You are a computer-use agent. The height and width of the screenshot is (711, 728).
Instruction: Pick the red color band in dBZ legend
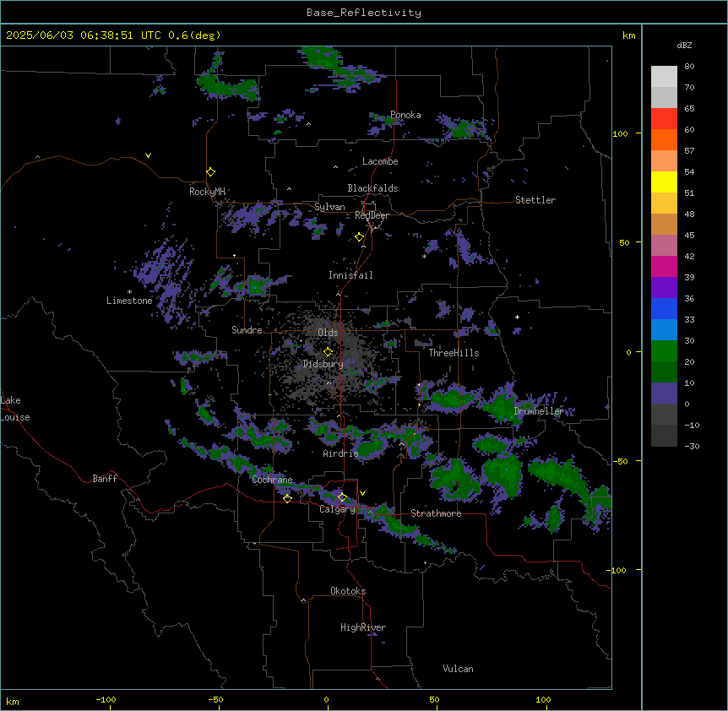[664, 118]
